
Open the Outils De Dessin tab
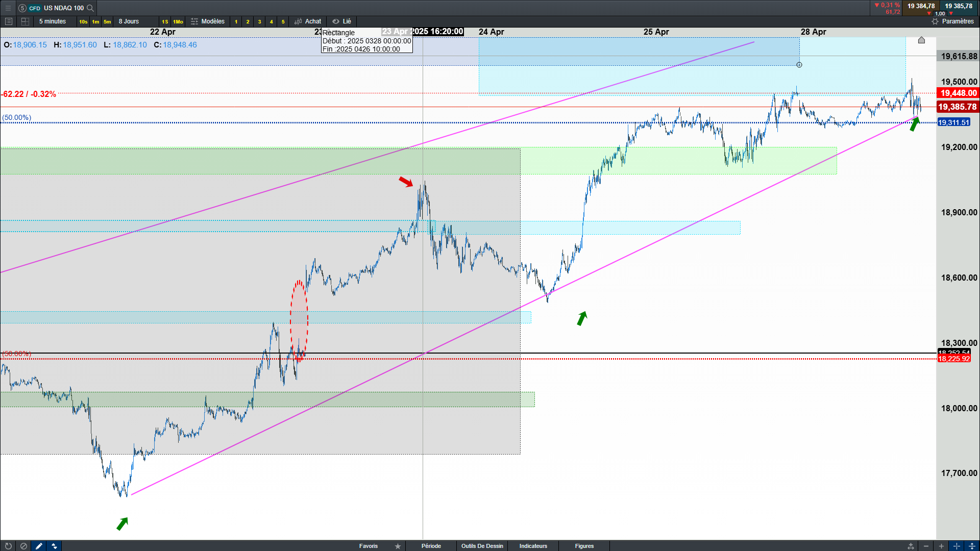click(482, 546)
